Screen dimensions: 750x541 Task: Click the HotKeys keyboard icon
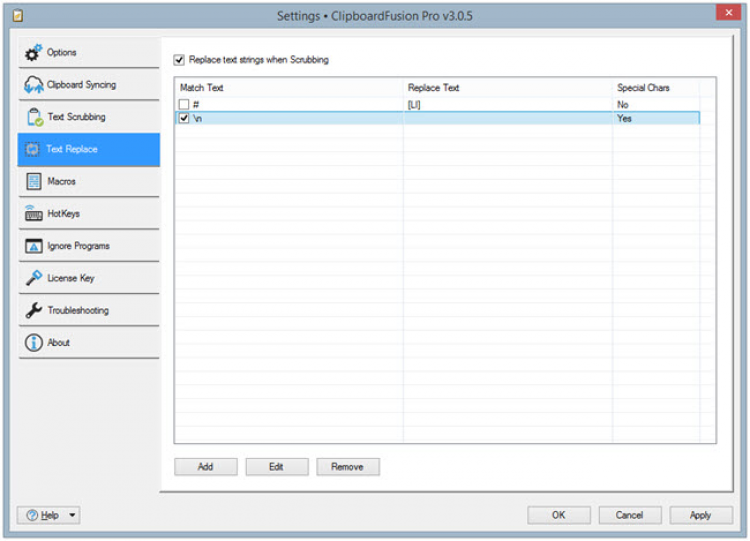(33, 214)
